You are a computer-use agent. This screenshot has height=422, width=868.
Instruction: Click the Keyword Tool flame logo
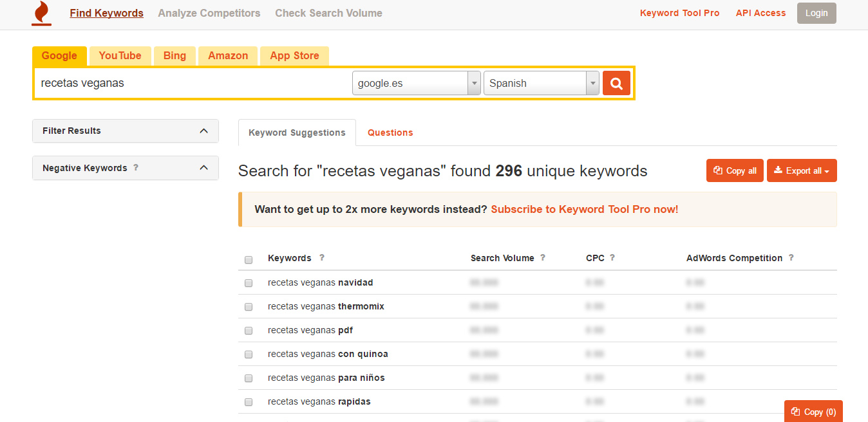coord(41,14)
